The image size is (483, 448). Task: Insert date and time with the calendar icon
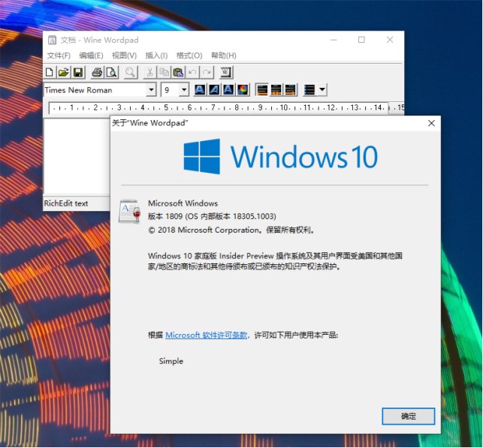(x=226, y=72)
